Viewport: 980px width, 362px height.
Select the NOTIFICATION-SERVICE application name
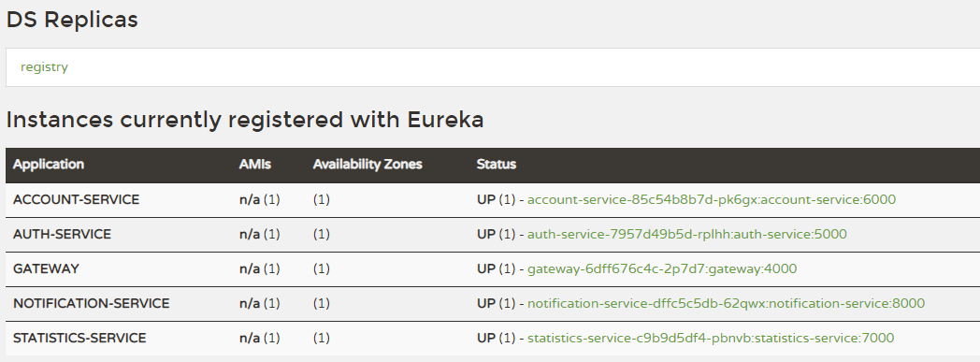[92, 303]
